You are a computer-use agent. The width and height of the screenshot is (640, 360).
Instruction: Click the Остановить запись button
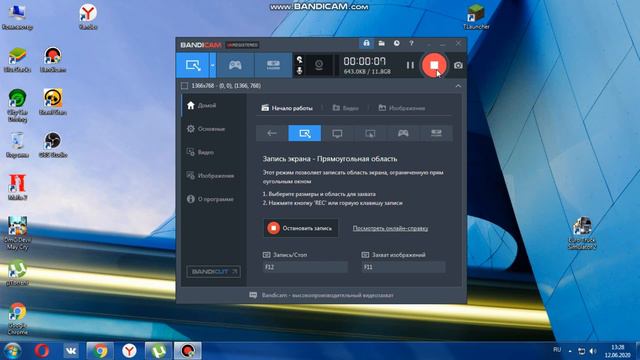[x=301, y=228]
